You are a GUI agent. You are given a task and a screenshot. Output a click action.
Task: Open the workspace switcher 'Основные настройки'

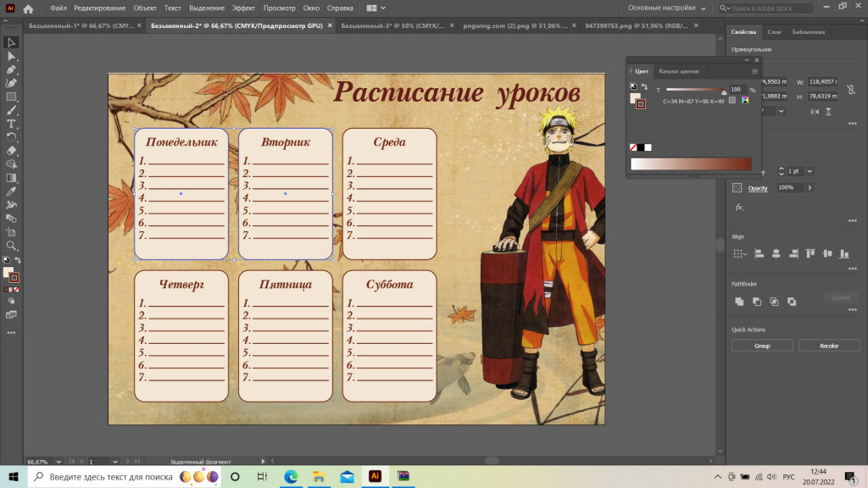tap(666, 8)
